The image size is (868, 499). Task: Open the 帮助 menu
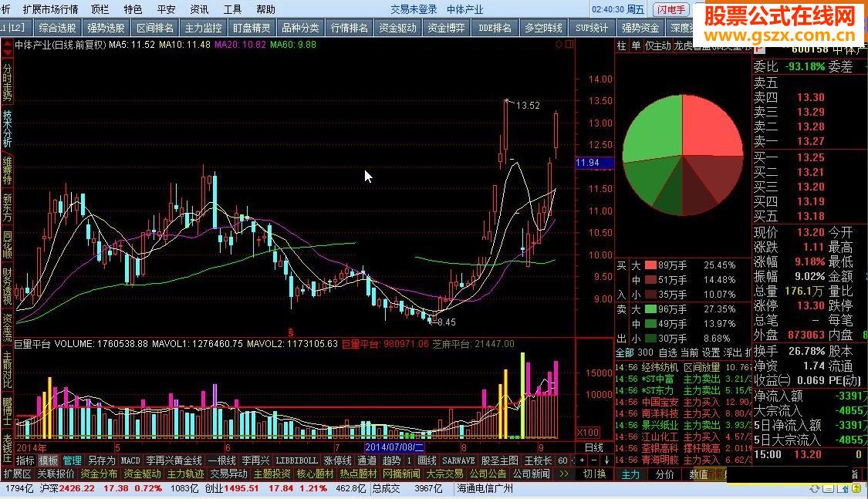point(265,9)
